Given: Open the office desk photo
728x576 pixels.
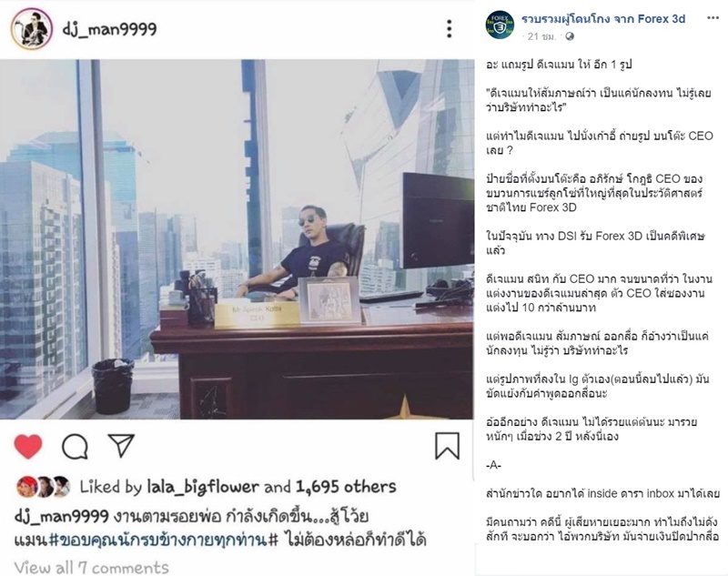Looking at the screenshot, I should point(237,239).
